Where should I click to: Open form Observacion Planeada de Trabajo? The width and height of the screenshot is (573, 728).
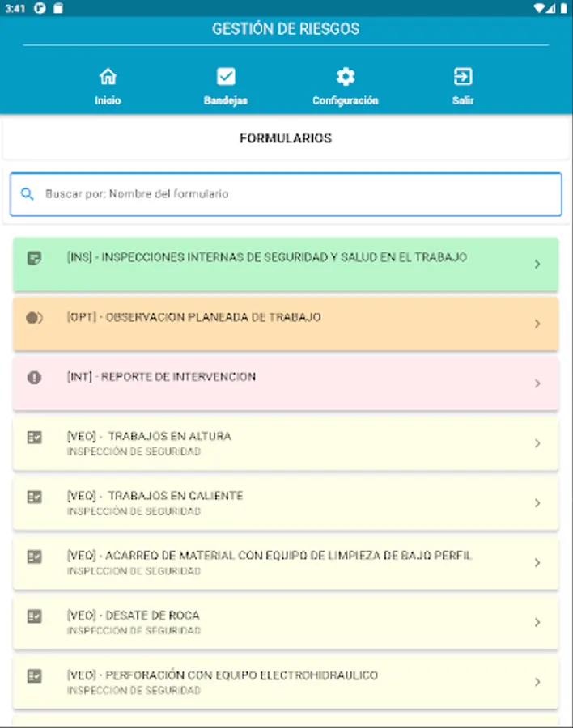point(286,324)
